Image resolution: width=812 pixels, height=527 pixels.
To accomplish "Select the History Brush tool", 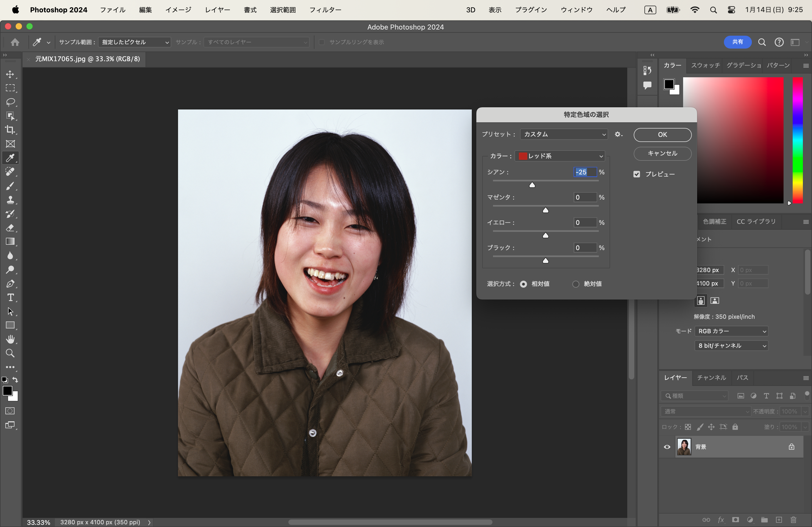I will [10, 214].
